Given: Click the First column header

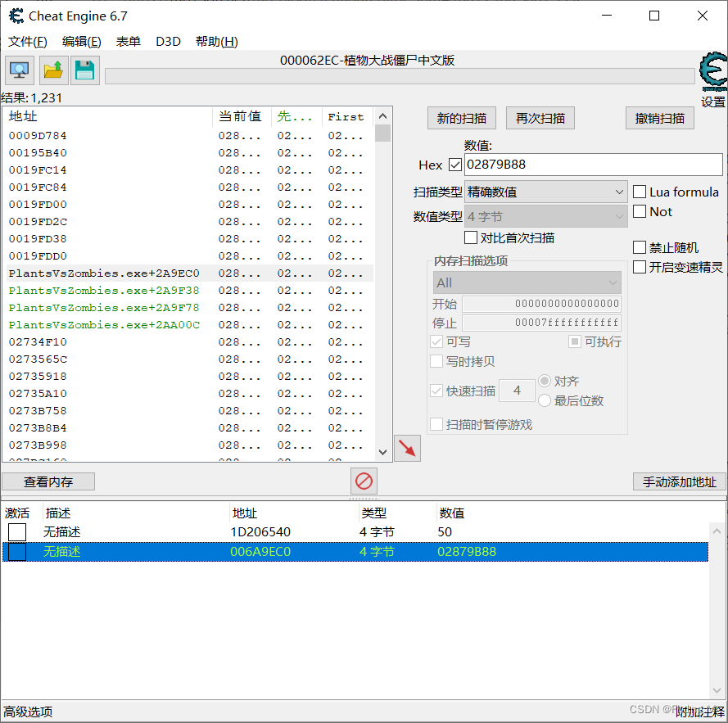Looking at the screenshot, I should pos(348,116).
